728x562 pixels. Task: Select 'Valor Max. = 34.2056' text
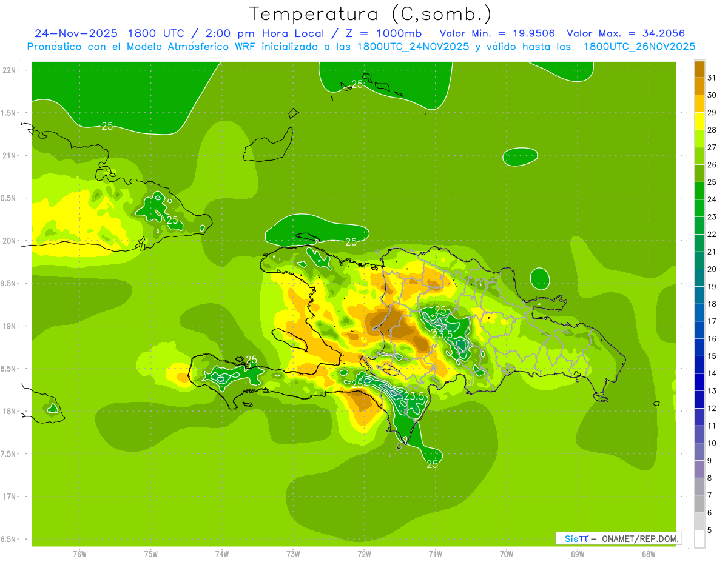coord(625,33)
